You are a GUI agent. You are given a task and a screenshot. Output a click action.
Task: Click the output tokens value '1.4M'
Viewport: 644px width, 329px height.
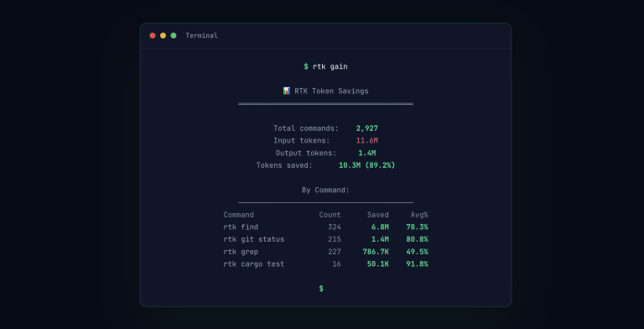[x=366, y=153]
